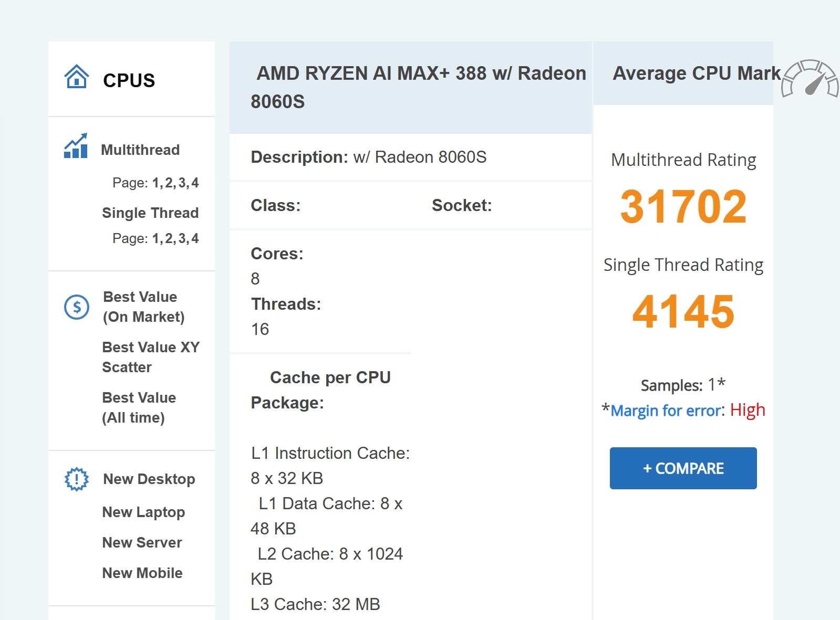Click the New Desktop badge icon

tap(77, 479)
